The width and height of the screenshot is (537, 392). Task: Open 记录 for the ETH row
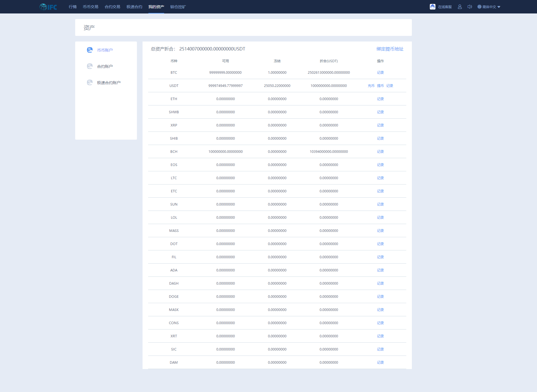380,99
